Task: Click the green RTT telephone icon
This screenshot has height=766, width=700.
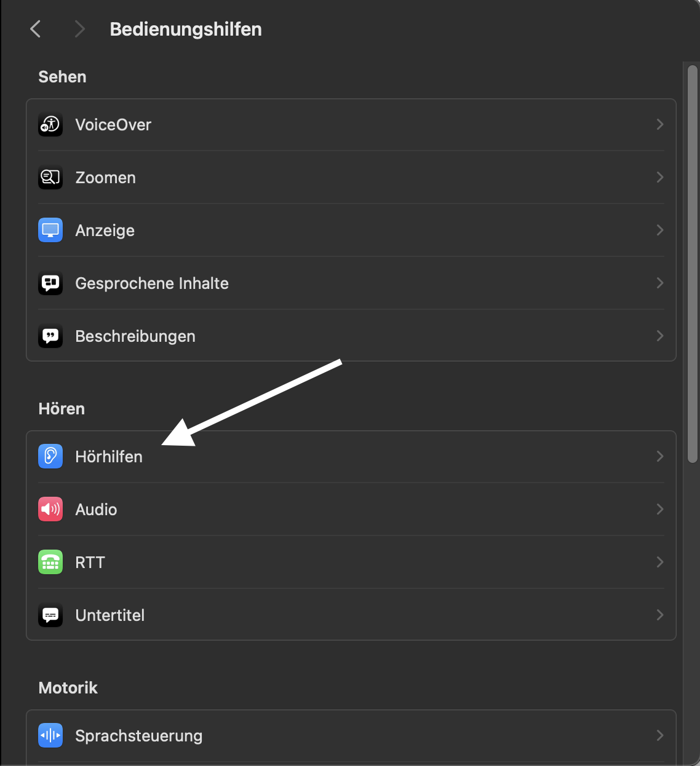Action: (50, 563)
